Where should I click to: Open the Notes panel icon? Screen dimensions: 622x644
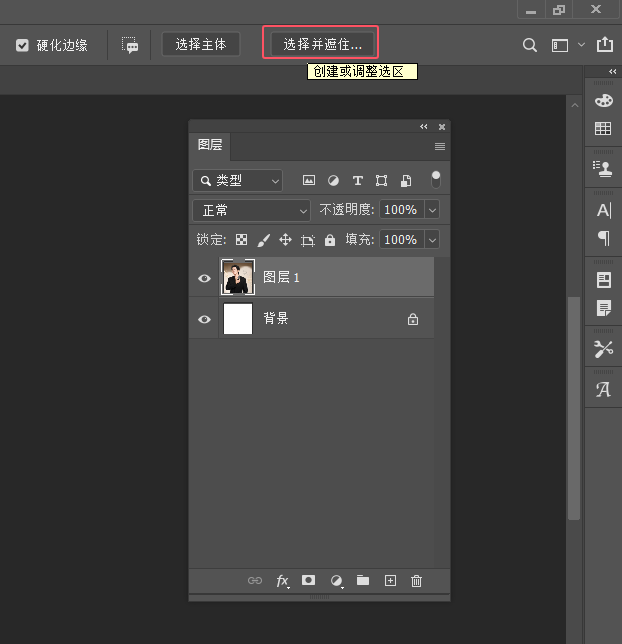pos(604,308)
